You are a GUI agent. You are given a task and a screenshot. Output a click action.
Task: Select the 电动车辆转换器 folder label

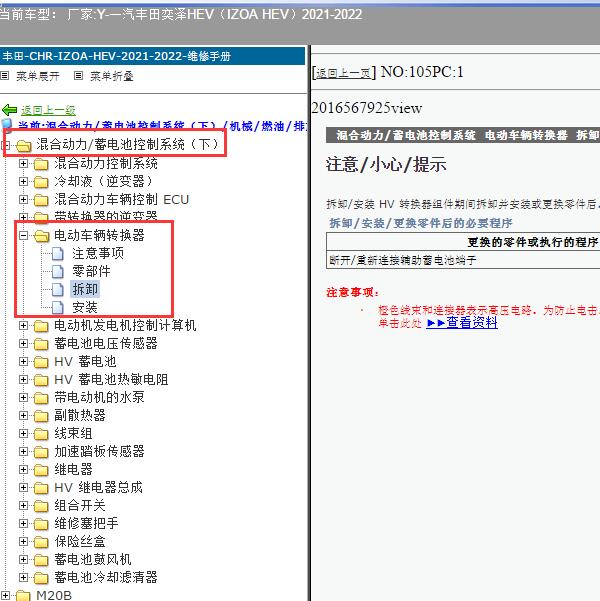99,235
